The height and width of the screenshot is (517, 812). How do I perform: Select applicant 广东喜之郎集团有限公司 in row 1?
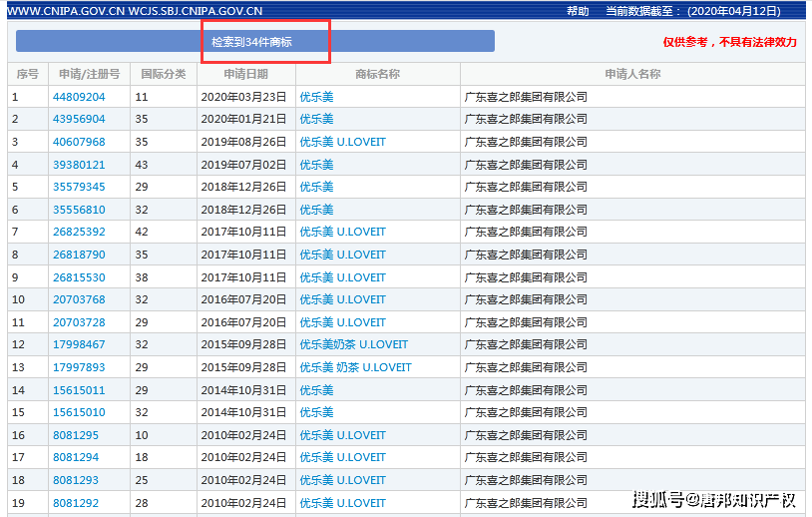click(x=526, y=97)
